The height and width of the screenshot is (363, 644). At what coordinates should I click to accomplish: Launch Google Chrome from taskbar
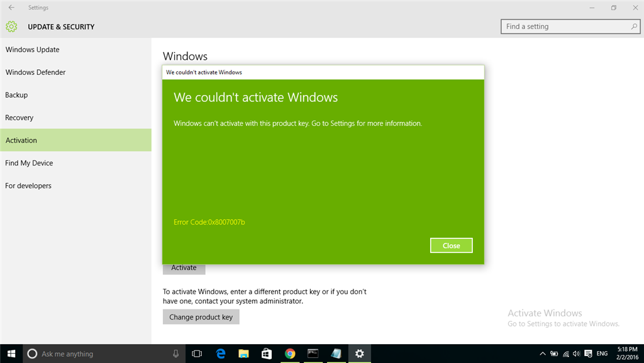click(x=290, y=354)
